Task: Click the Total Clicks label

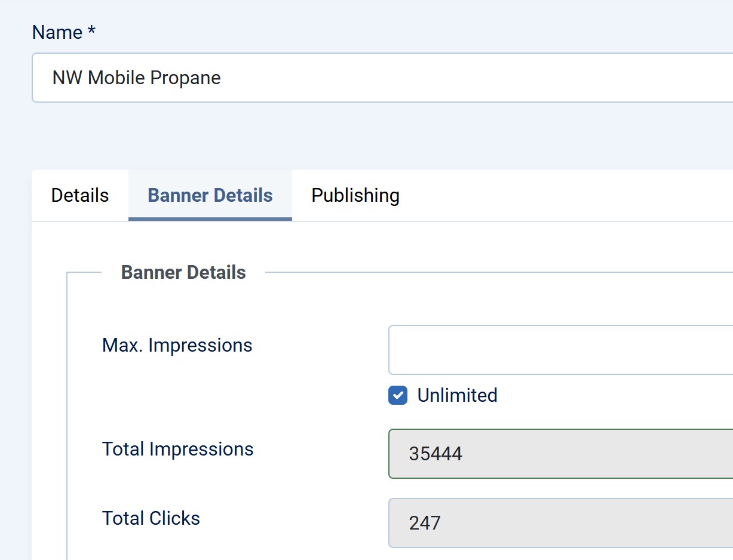Action: pos(151,518)
